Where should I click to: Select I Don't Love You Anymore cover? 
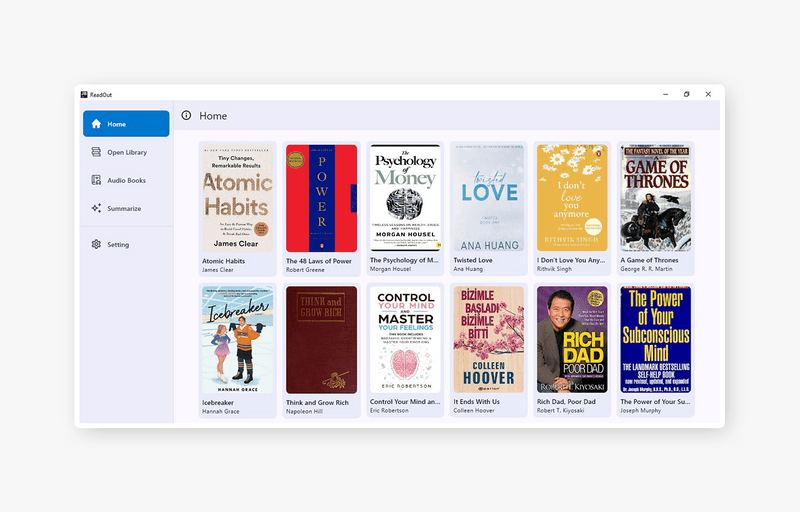click(572, 197)
